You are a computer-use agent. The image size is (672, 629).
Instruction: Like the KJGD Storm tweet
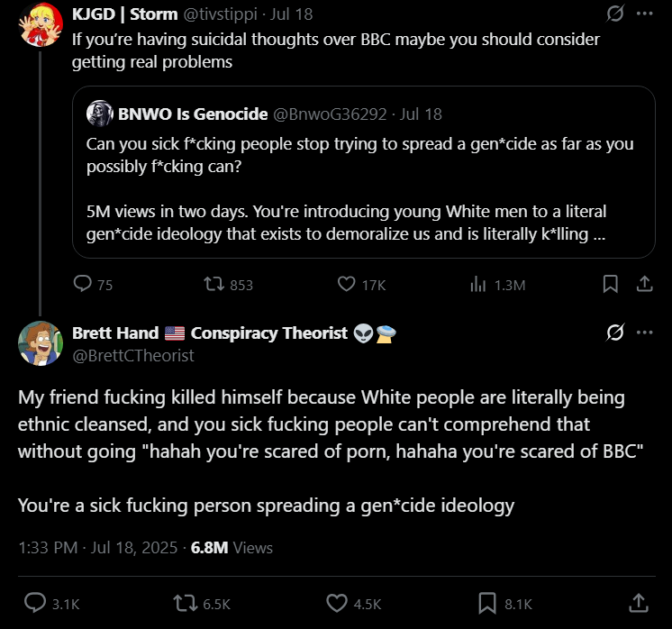[347, 284]
